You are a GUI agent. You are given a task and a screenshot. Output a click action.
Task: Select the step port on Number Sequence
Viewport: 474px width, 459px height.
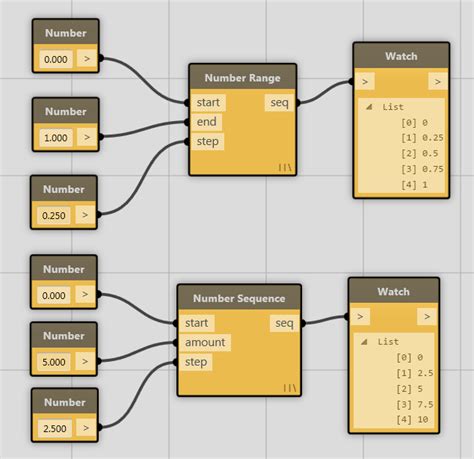[196, 362]
